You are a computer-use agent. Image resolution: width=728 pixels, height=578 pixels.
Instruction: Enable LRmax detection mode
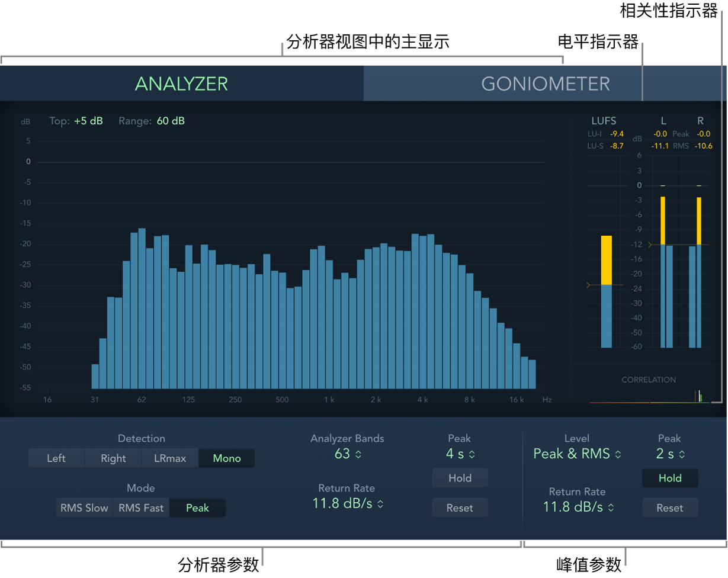(x=169, y=458)
